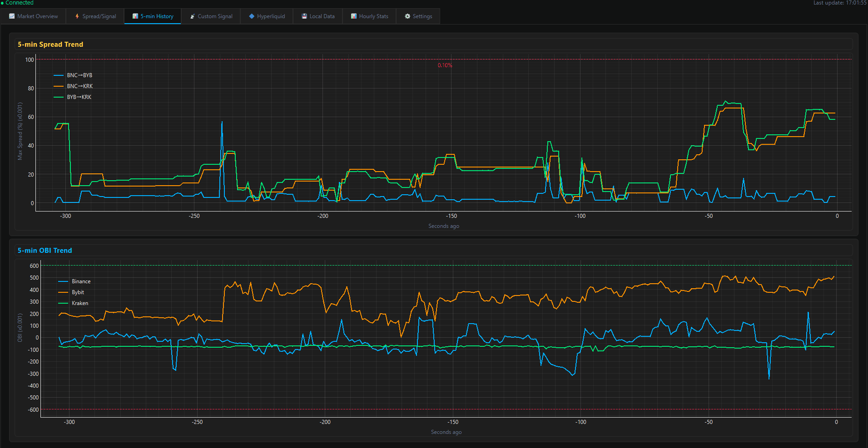The height and width of the screenshot is (448, 868).
Task: Click the blue BNC→BYB legend line swatch
Action: (x=59, y=75)
